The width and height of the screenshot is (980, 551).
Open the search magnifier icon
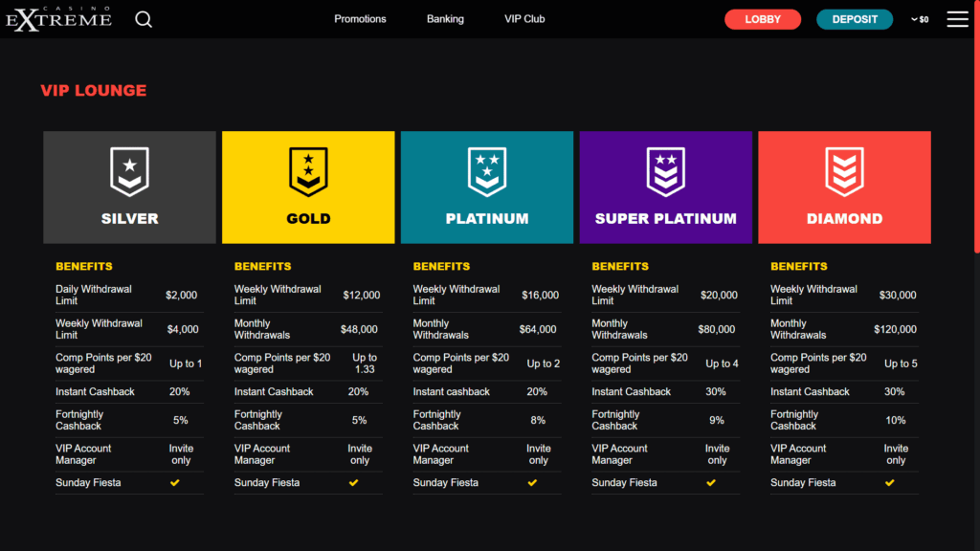[x=144, y=19]
